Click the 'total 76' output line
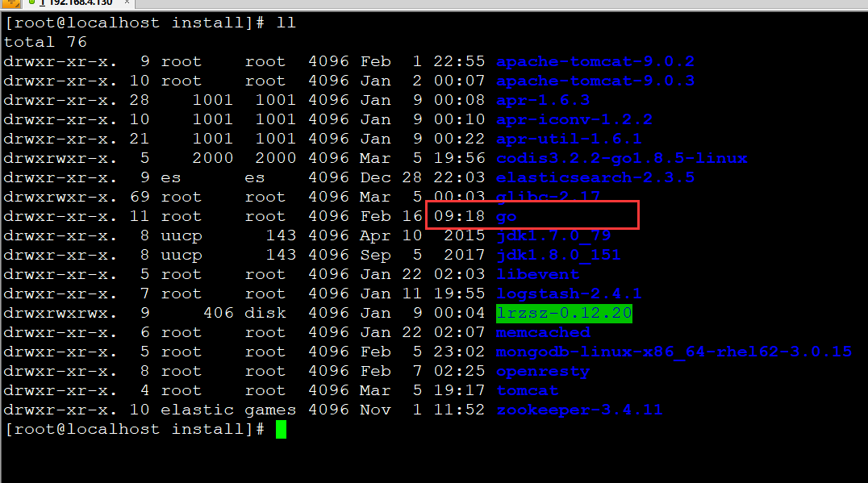This screenshot has width=868, height=483. coord(45,42)
